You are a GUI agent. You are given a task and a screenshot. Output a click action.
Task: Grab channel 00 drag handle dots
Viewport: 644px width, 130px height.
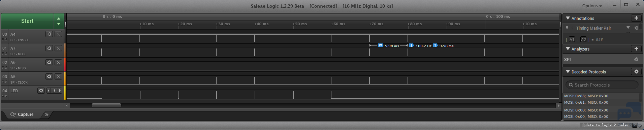coord(4,40)
